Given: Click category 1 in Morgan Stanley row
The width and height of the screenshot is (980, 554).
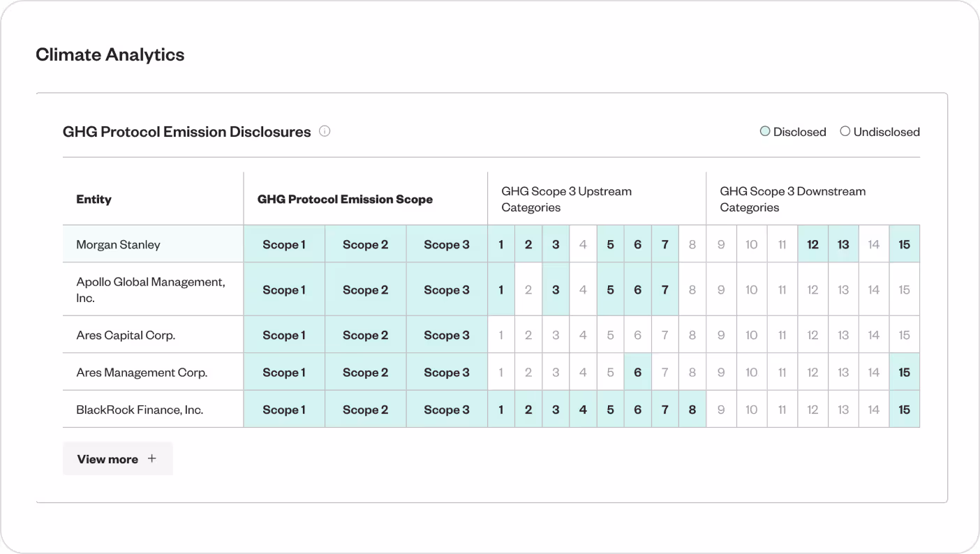Looking at the screenshot, I should pyautogui.click(x=501, y=244).
